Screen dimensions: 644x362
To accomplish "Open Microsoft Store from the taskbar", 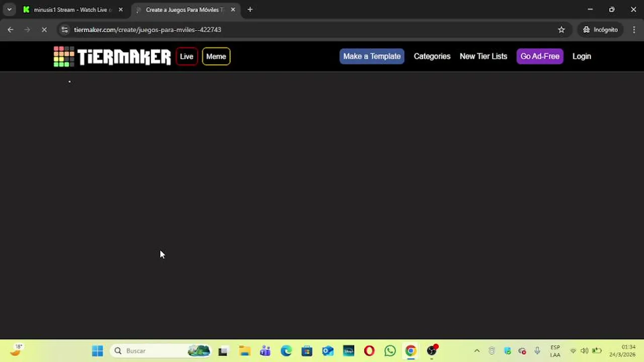I will pos(307,351).
